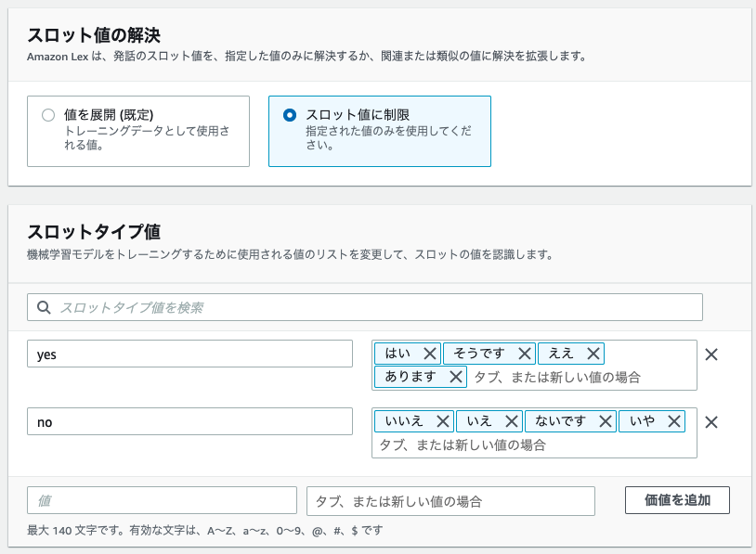This screenshot has height=554, width=756.
Task: Focus the スロットタイプ値を検索 search field
Action: pyautogui.click(x=364, y=307)
